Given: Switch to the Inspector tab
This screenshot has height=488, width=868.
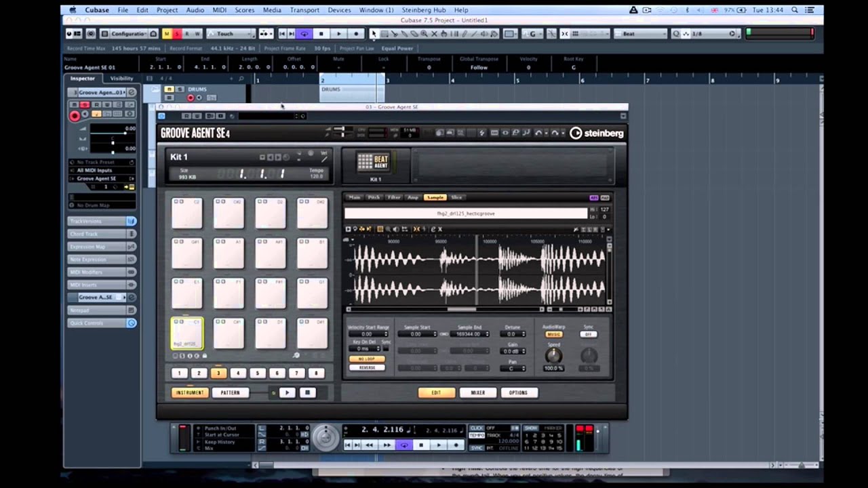Looking at the screenshot, I should (x=83, y=79).
